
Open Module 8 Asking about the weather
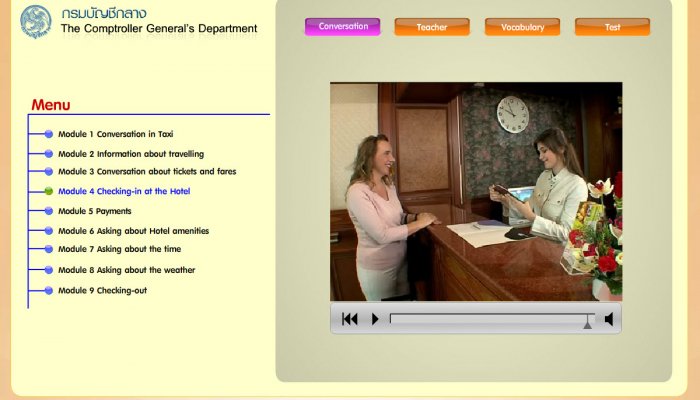126,270
